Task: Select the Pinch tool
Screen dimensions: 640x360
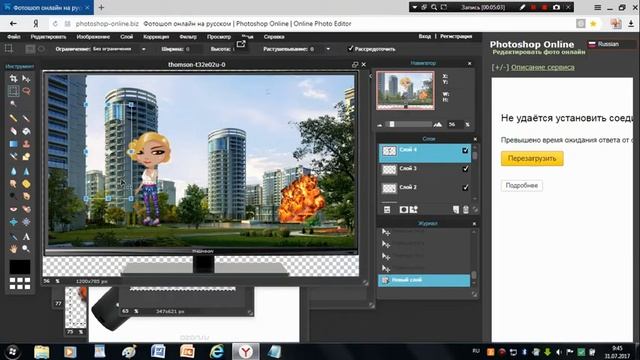Action: click(x=26, y=222)
